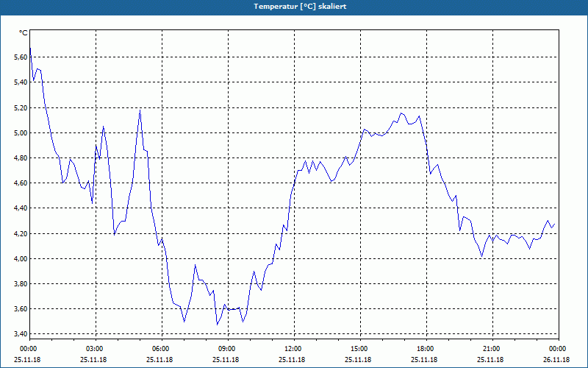Click the 25.11.18 date under 09:00

click(226, 360)
